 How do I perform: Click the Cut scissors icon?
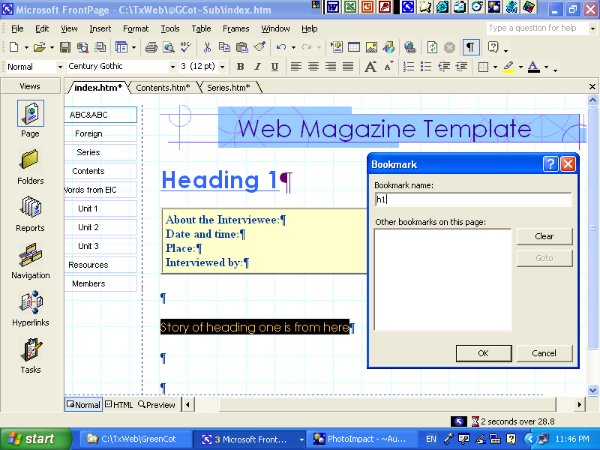207,47
